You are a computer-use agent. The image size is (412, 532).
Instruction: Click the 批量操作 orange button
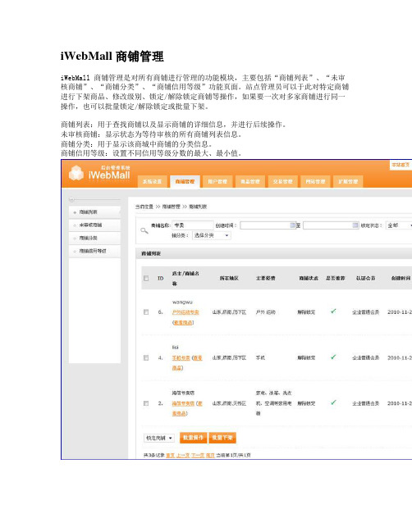click(x=193, y=438)
